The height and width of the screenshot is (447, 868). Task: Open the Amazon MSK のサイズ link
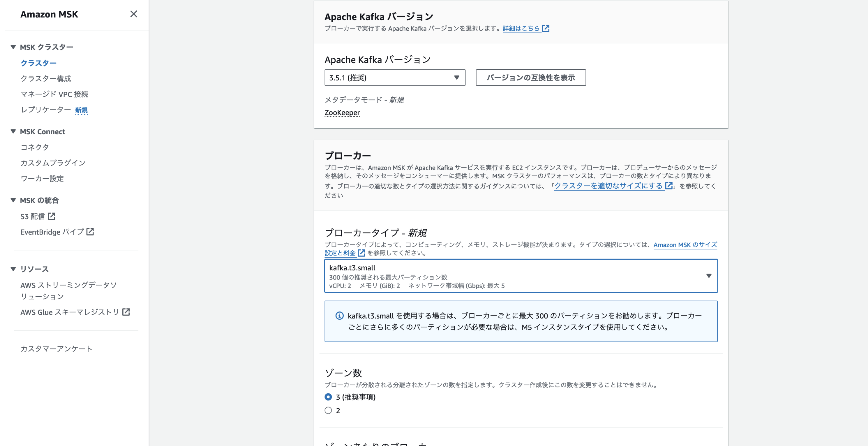[x=685, y=245]
